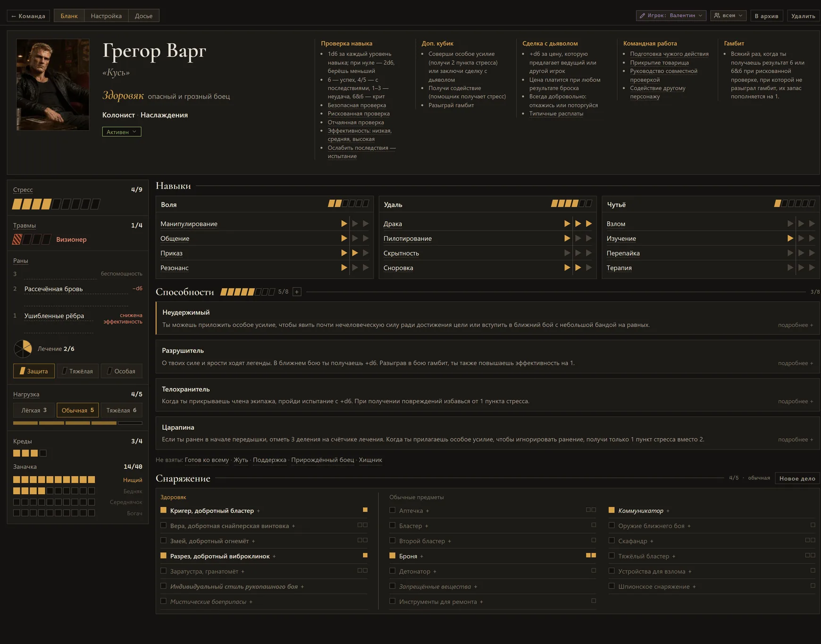821x644 pixels.
Task: Go back via the Команда button
Action: pyautogui.click(x=28, y=16)
